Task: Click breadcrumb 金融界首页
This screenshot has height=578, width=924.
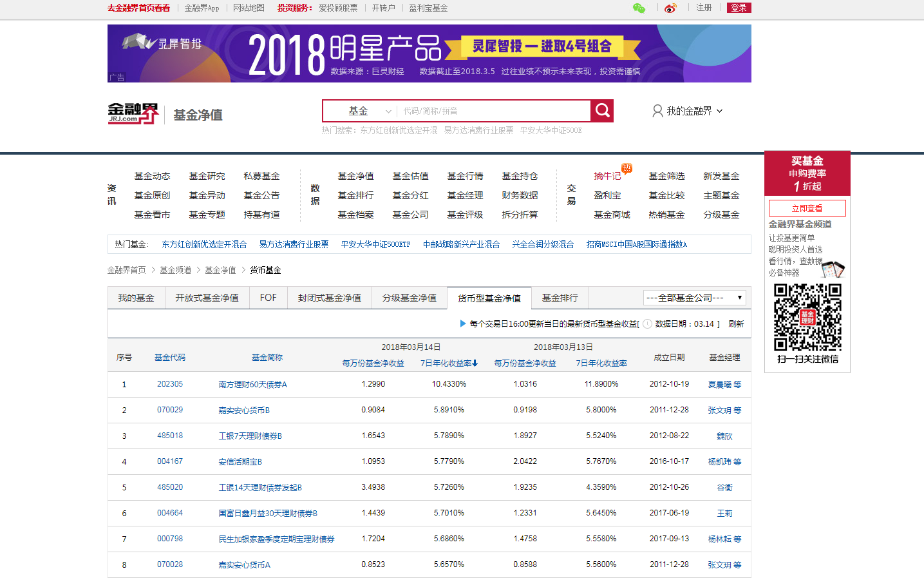Action: coord(126,270)
